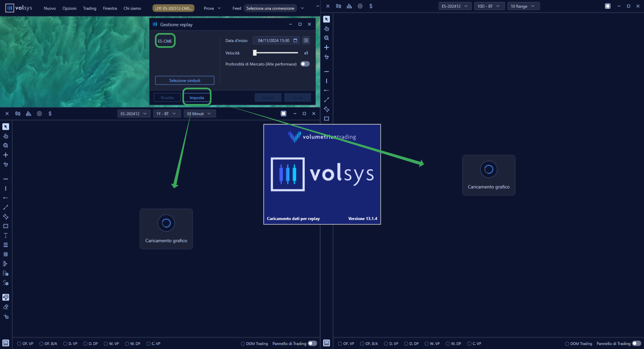Click LDT: ES-202312-CME orange button
This screenshot has width=644, height=349.
174,8
